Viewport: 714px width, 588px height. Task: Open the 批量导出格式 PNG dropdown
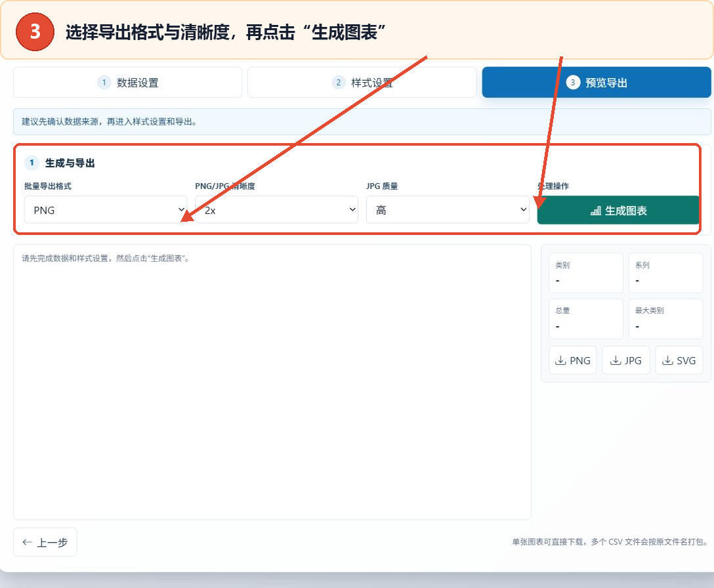pyautogui.click(x=106, y=210)
